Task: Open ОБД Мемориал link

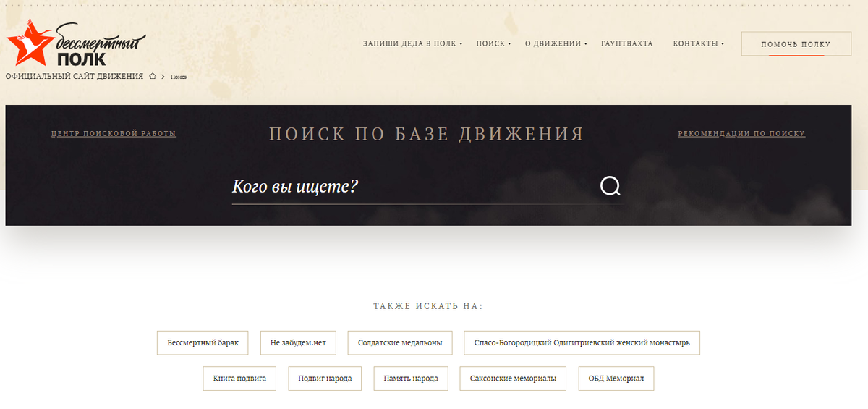Action: coord(616,379)
